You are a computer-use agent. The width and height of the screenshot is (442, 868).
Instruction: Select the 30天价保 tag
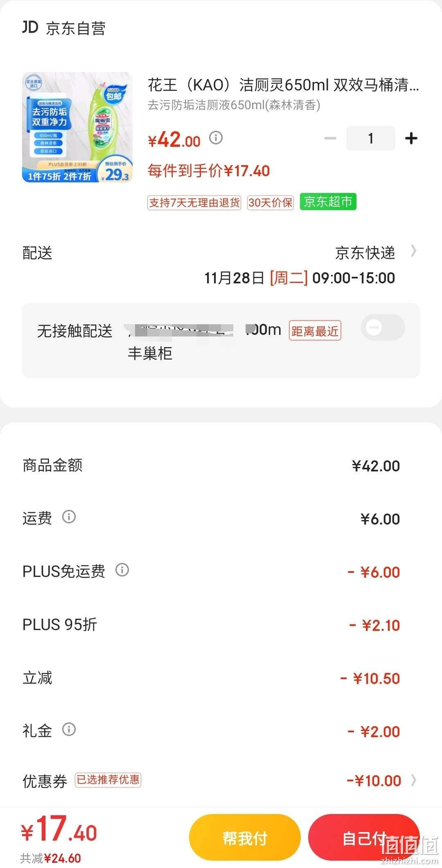pyautogui.click(x=271, y=202)
